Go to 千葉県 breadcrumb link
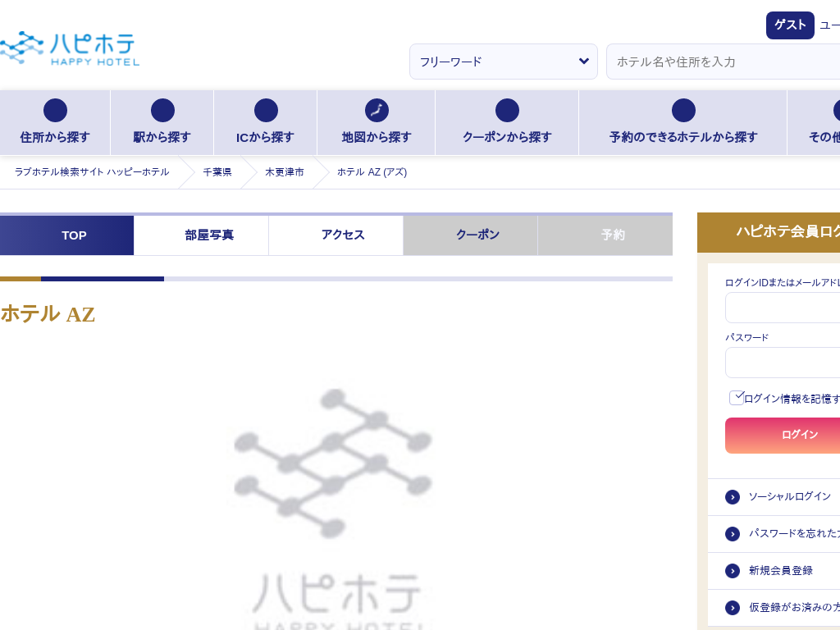The image size is (840, 630). tap(217, 172)
